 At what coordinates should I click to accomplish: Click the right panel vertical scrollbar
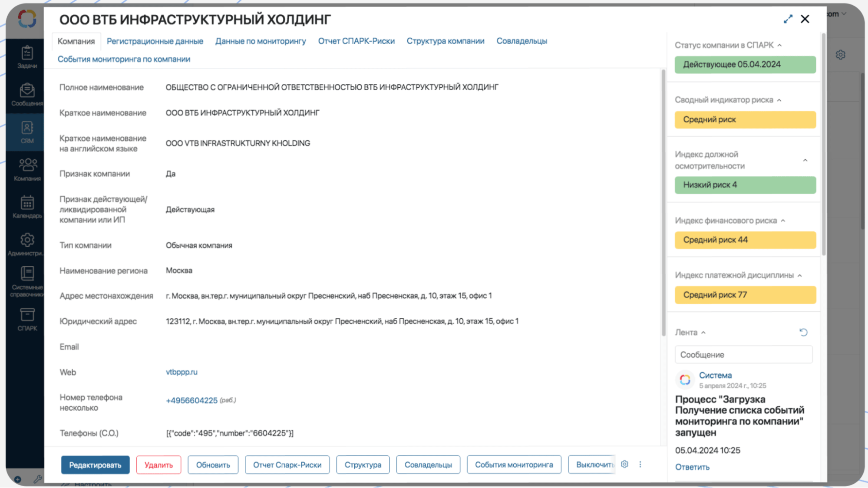pyautogui.click(x=823, y=145)
